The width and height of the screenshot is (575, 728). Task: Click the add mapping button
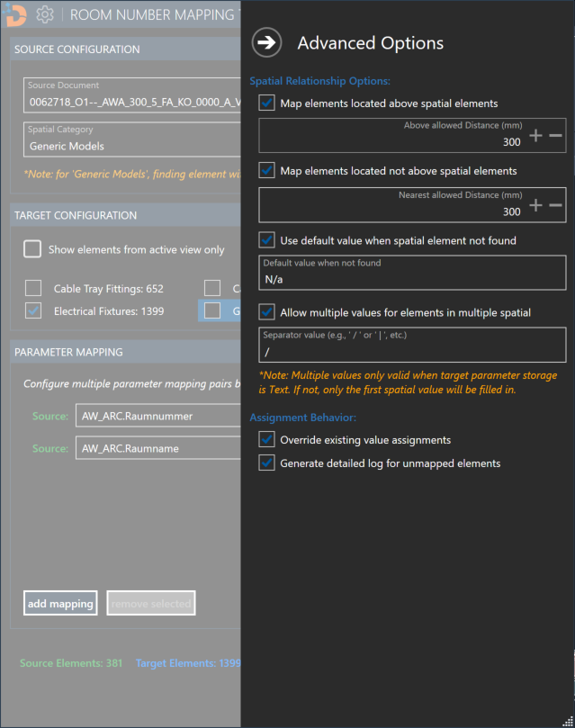tap(61, 603)
